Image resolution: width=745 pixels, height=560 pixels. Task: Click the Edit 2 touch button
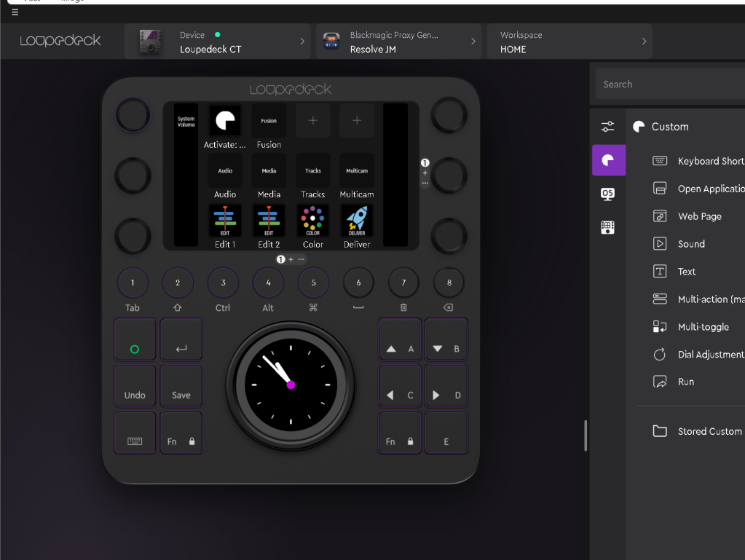click(x=269, y=221)
